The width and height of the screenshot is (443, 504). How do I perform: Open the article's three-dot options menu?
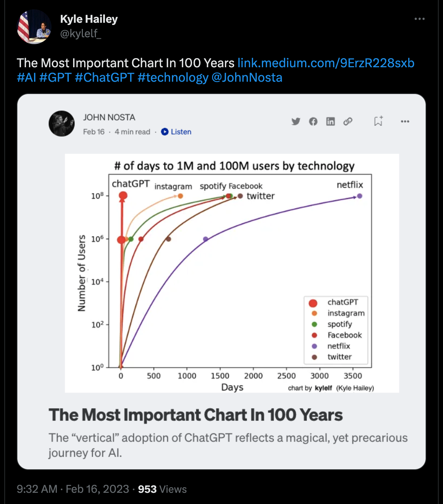point(405,121)
